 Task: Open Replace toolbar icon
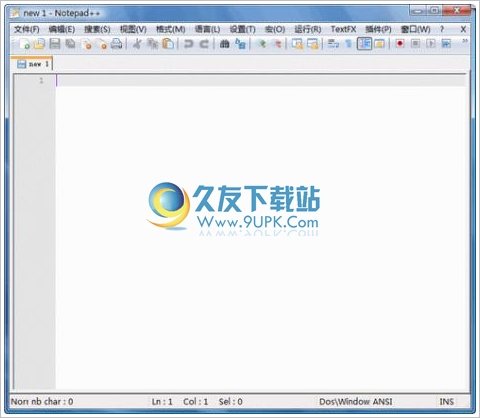[x=240, y=44]
